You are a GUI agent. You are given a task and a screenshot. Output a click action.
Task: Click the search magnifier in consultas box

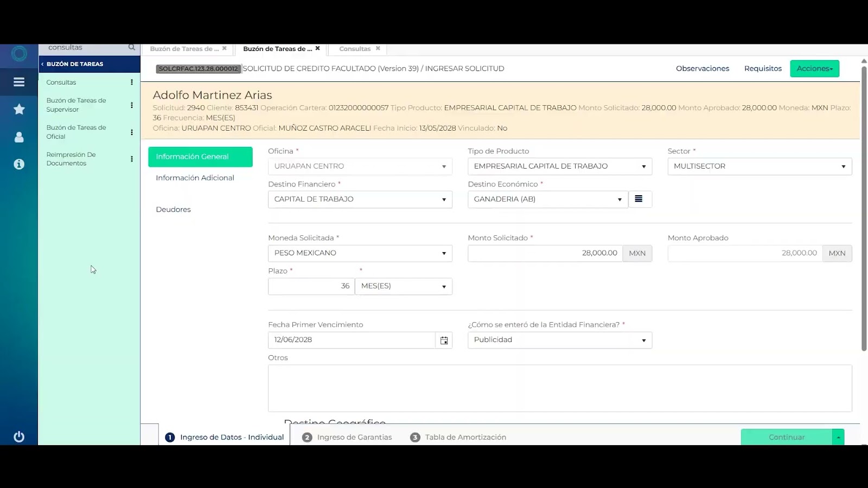[x=131, y=47]
